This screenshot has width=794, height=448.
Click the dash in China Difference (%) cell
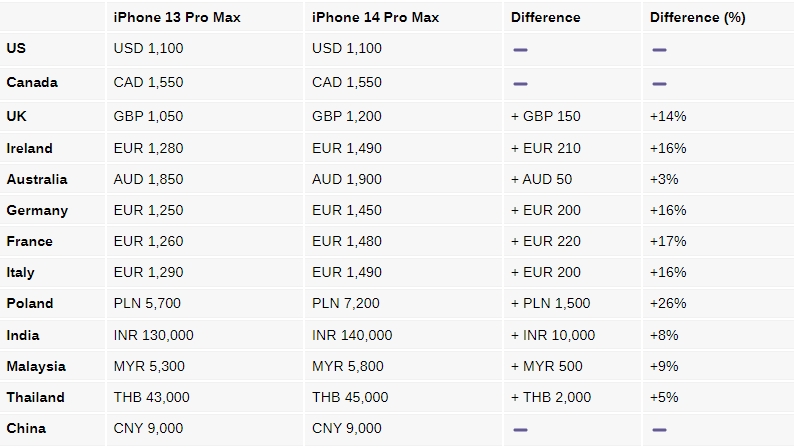tap(659, 430)
